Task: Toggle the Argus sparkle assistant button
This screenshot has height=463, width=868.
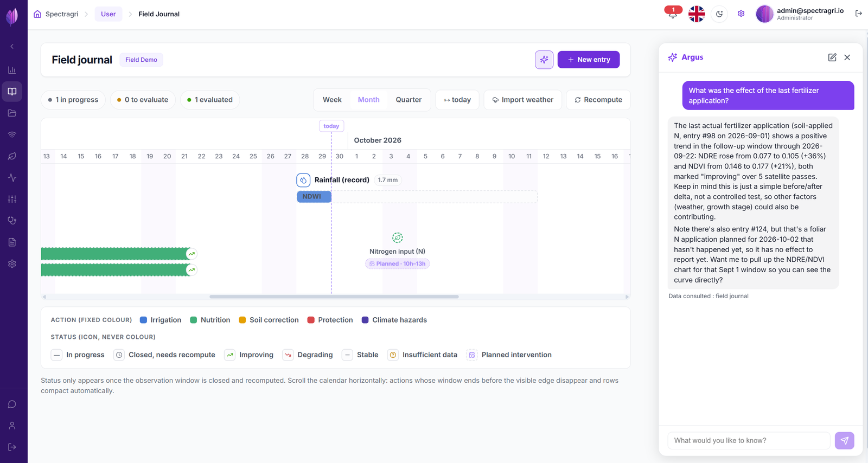Action: 544,60
